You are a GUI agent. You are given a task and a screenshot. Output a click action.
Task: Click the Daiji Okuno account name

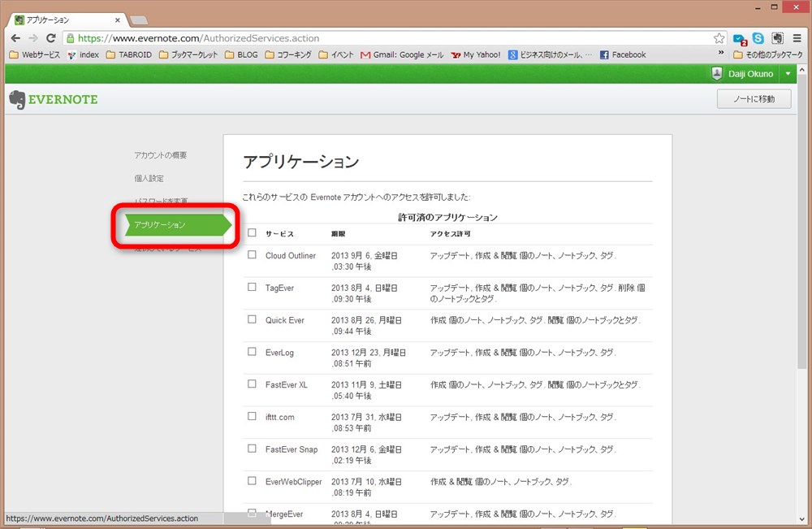[750, 74]
